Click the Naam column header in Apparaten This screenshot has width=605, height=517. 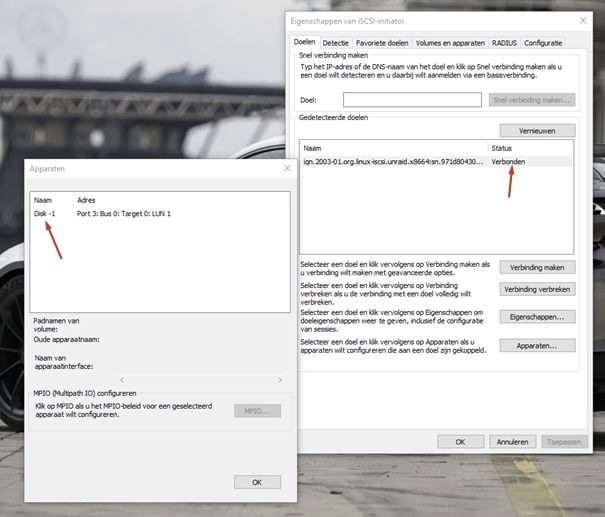tap(52, 200)
